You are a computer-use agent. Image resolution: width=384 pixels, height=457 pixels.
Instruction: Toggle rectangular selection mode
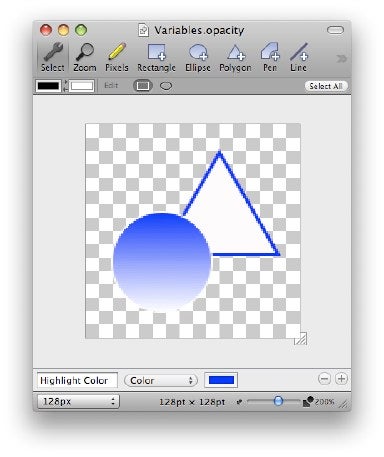[143, 86]
